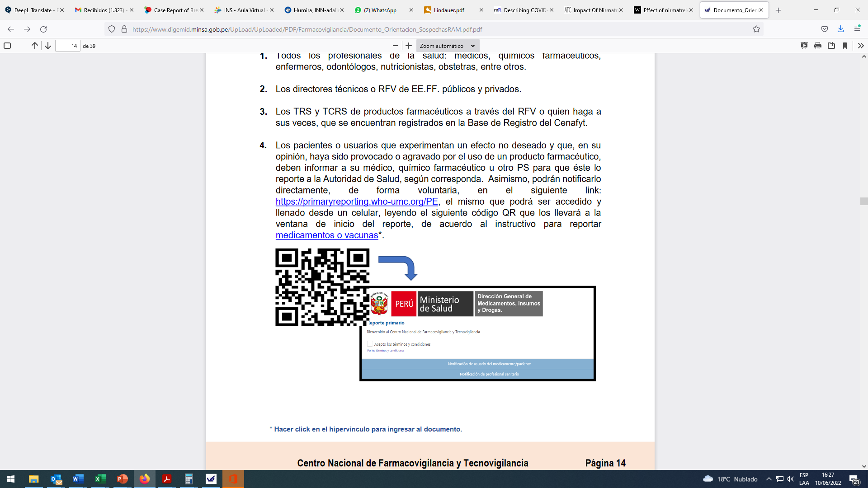Open the PDF tools chevron menu
The image size is (868, 488).
tap(860, 46)
